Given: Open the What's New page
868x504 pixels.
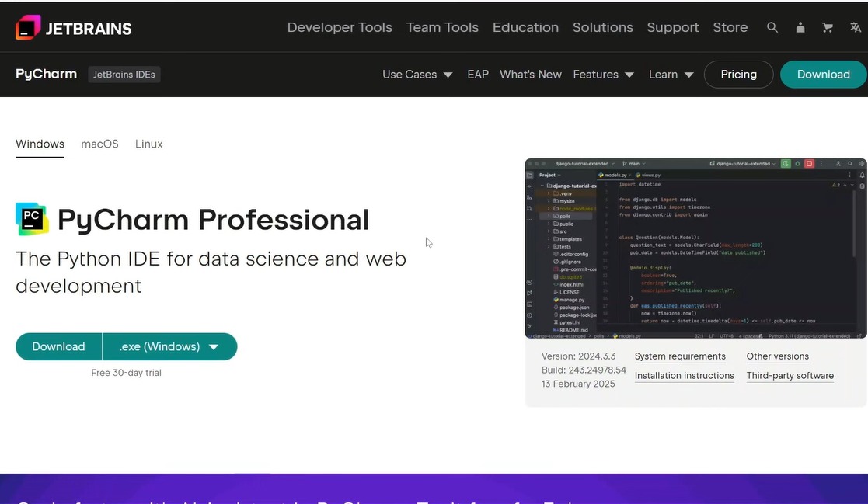Looking at the screenshot, I should [530, 75].
